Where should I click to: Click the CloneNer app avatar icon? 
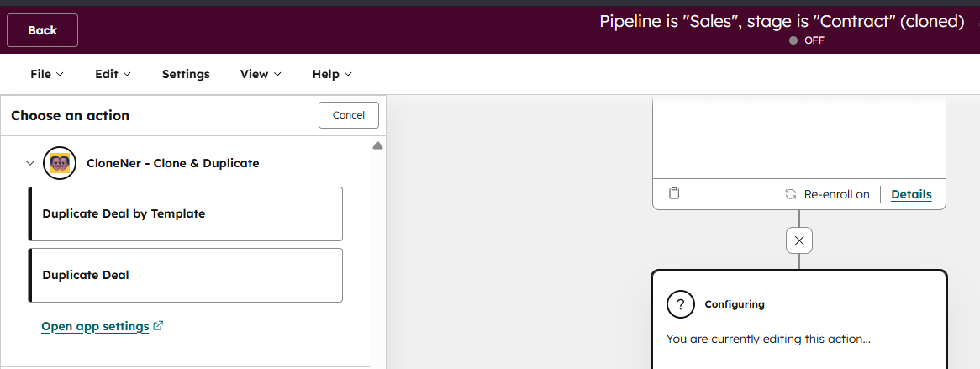click(60, 163)
